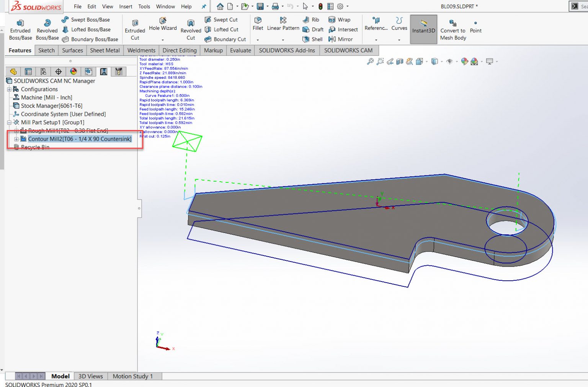Click the Swept Cut command
Image resolution: width=588 pixels, height=387 pixels.
(x=221, y=20)
